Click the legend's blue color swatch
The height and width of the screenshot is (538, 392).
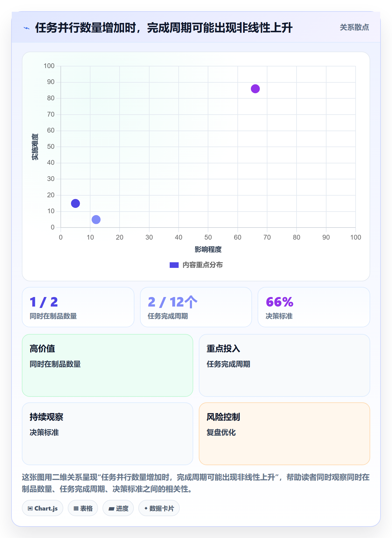click(x=174, y=265)
